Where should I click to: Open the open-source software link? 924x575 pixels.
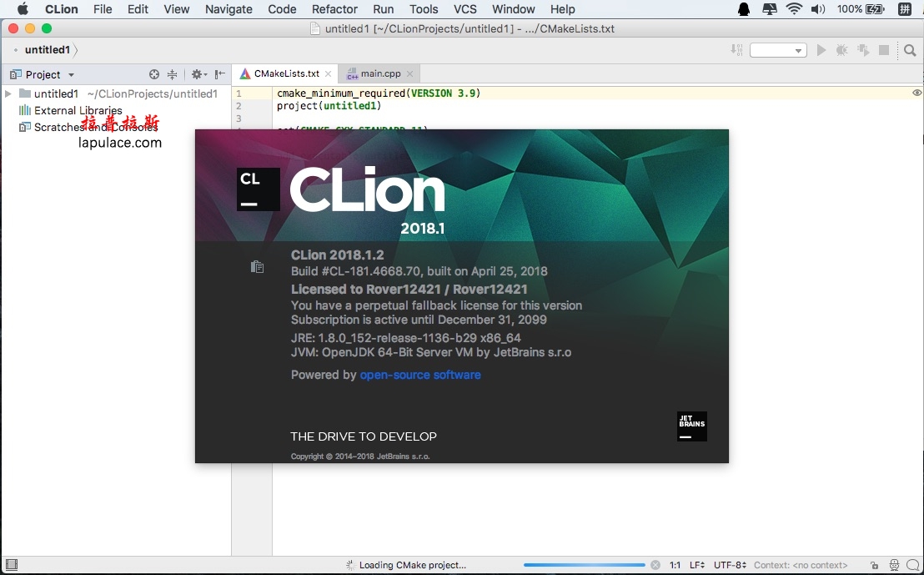click(420, 375)
